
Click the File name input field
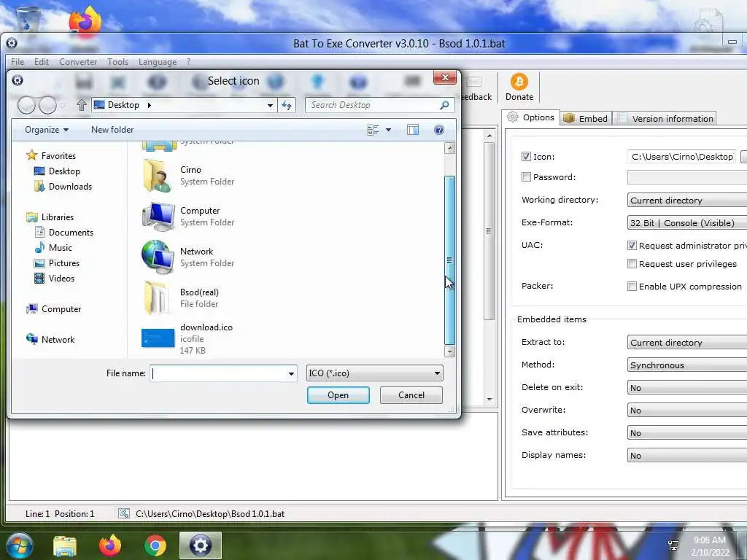pos(219,374)
